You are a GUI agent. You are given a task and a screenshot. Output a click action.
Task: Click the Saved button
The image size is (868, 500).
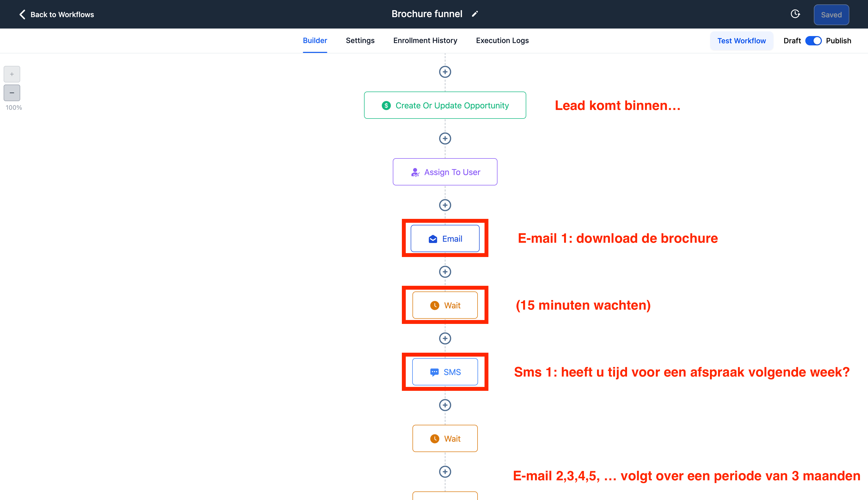click(x=831, y=15)
